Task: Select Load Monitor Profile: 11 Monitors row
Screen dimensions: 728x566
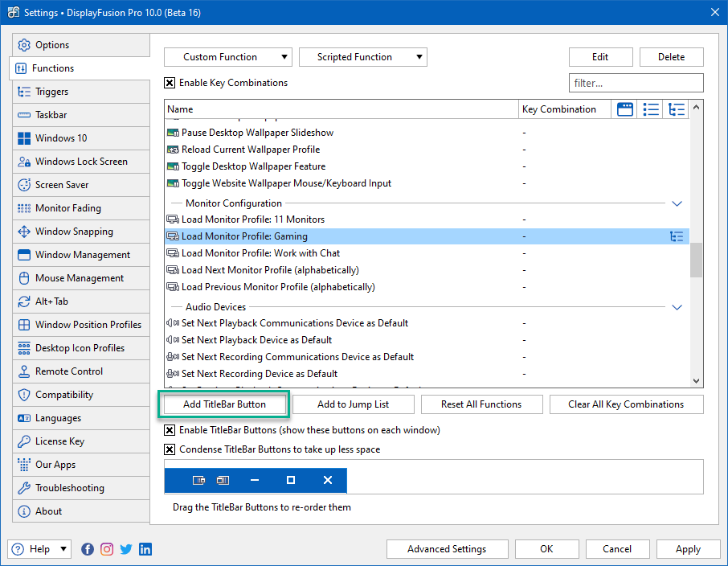Action: 427,219
